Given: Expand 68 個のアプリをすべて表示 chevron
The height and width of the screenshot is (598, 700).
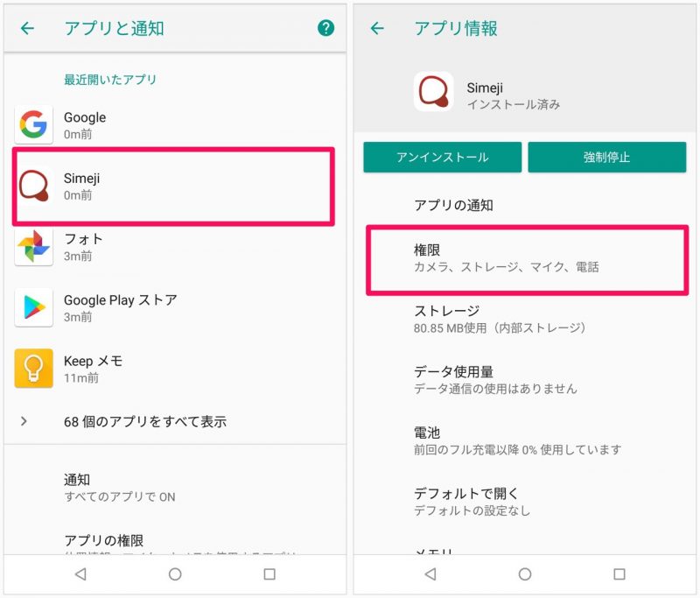Looking at the screenshot, I should [24, 420].
